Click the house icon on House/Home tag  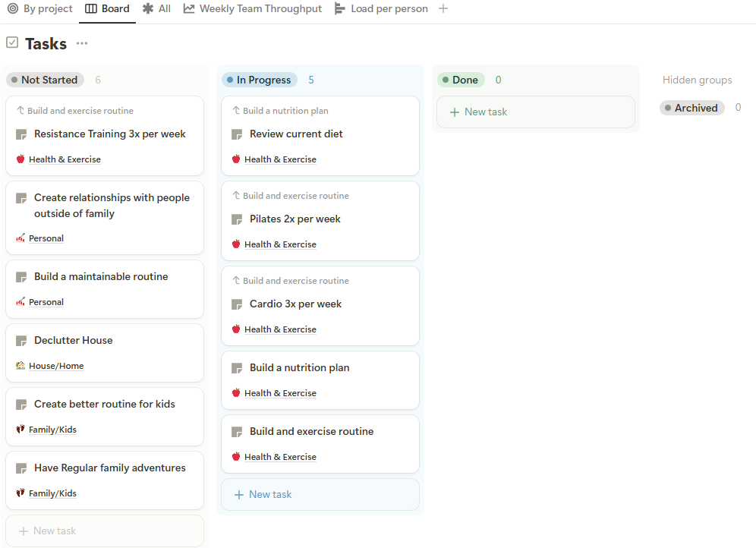pos(20,366)
